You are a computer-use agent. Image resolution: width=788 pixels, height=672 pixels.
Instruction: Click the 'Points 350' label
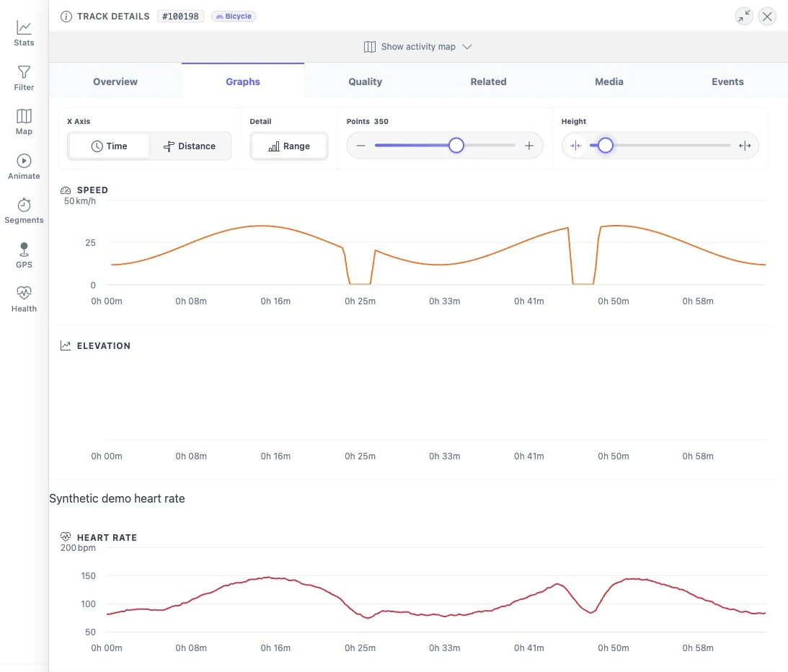tap(368, 121)
